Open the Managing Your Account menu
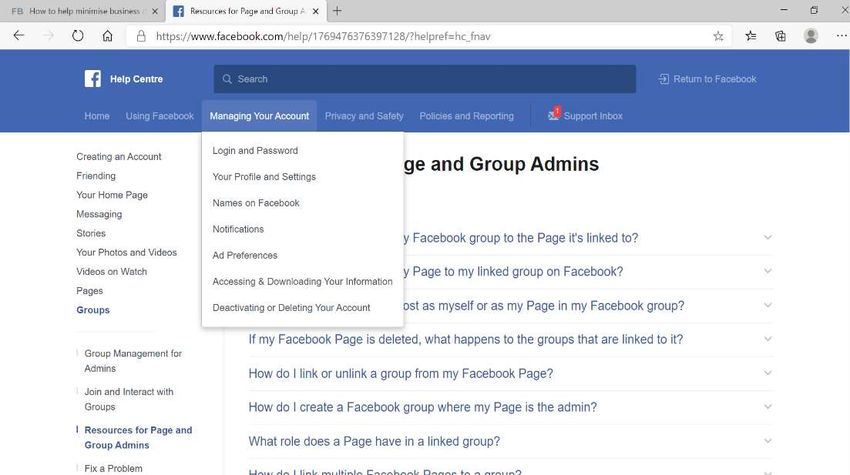The width and height of the screenshot is (850, 475). (259, 116)
